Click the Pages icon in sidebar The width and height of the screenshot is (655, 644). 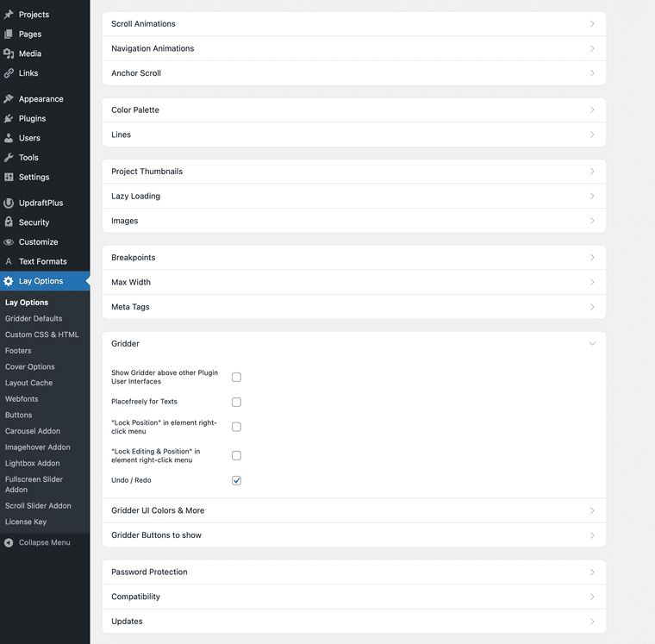click(9, 34)
